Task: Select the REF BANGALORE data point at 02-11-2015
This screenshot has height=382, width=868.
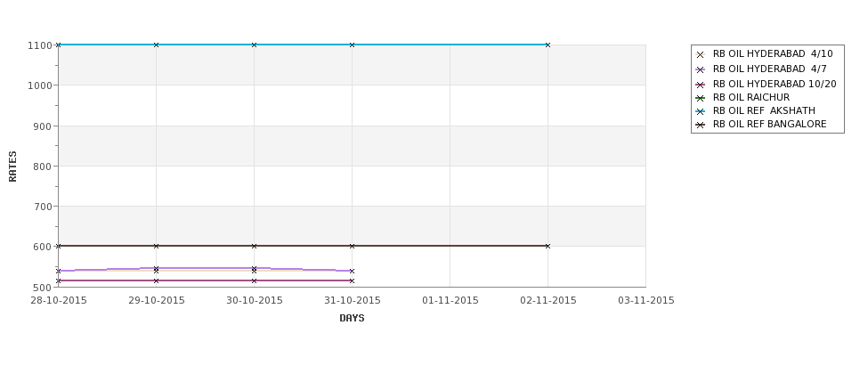Action: tap(548, 246)
